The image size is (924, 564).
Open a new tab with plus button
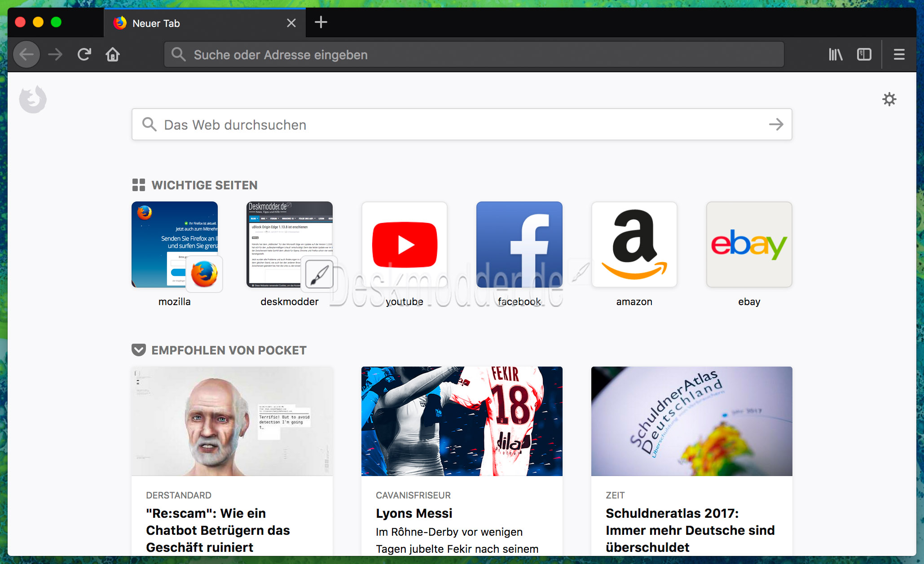tap(321, 22)
